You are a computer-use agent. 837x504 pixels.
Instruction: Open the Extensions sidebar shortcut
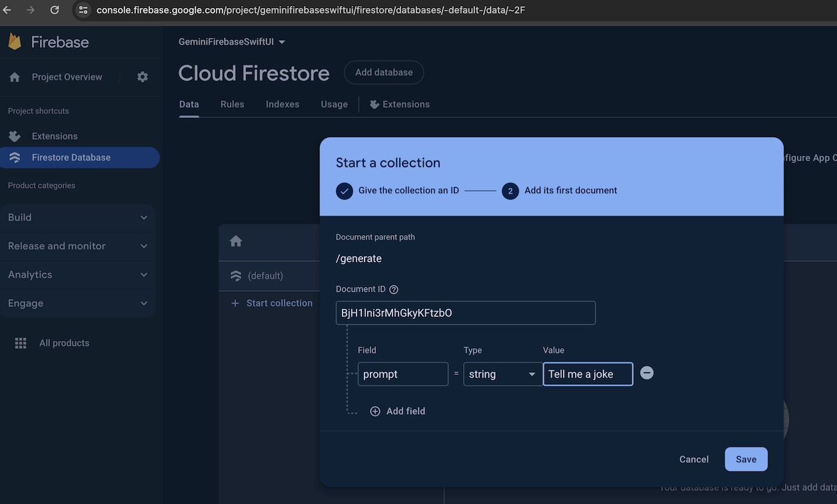(x=55, y=136)
